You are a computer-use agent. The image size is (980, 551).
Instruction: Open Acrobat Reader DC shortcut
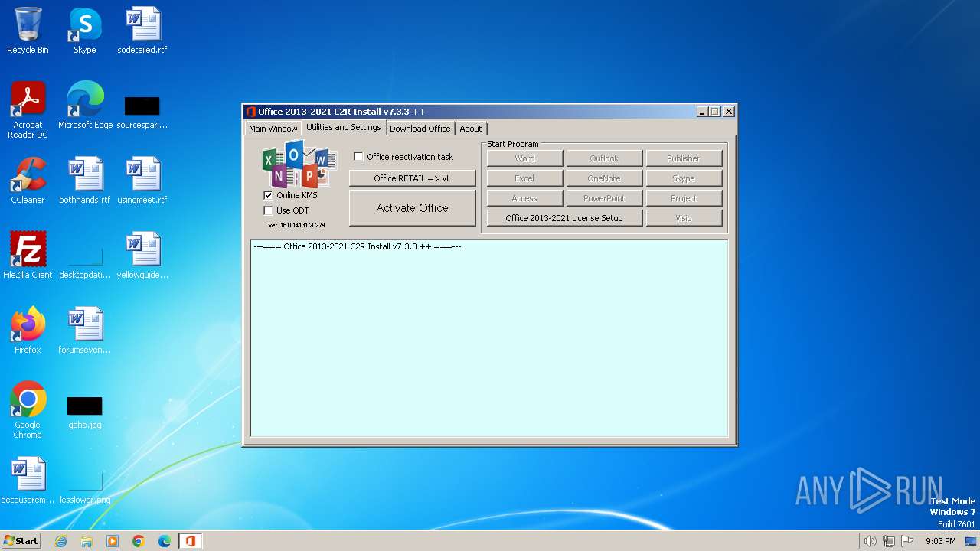click(x=28, y=110)
